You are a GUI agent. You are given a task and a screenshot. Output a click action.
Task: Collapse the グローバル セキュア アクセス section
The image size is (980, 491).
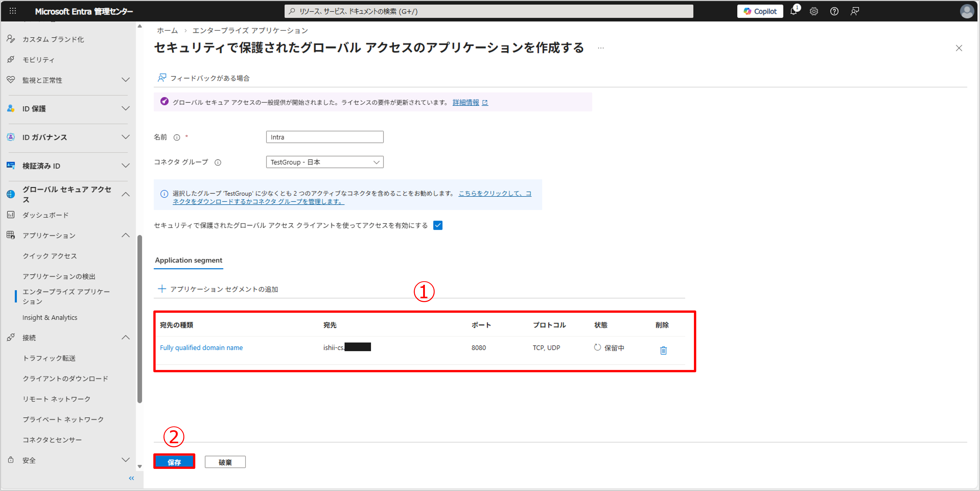click(126, 194)
